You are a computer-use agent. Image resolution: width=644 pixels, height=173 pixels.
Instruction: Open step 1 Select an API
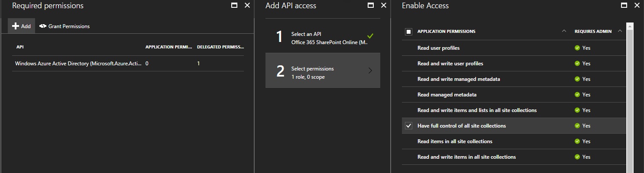click(x=323, y=38)
